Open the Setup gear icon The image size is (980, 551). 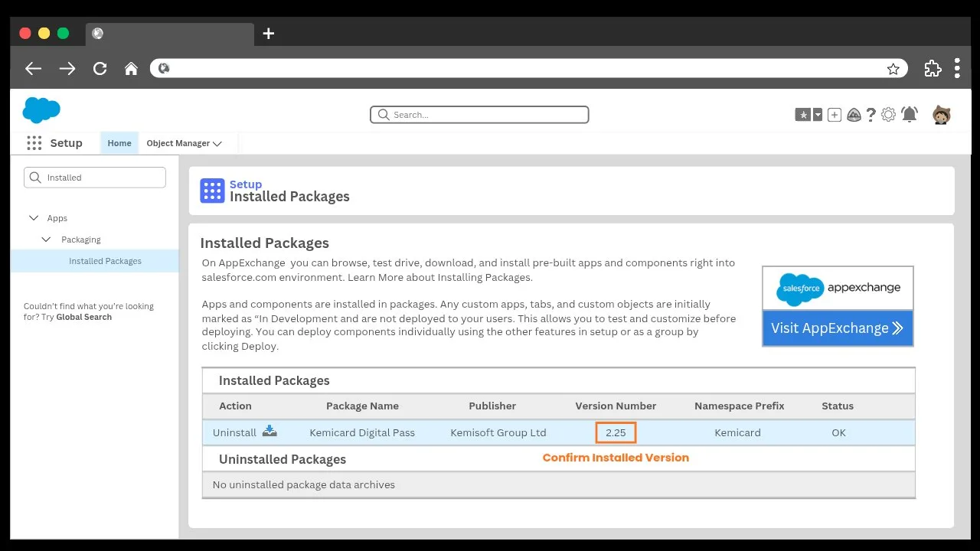(x=888, y=115)
